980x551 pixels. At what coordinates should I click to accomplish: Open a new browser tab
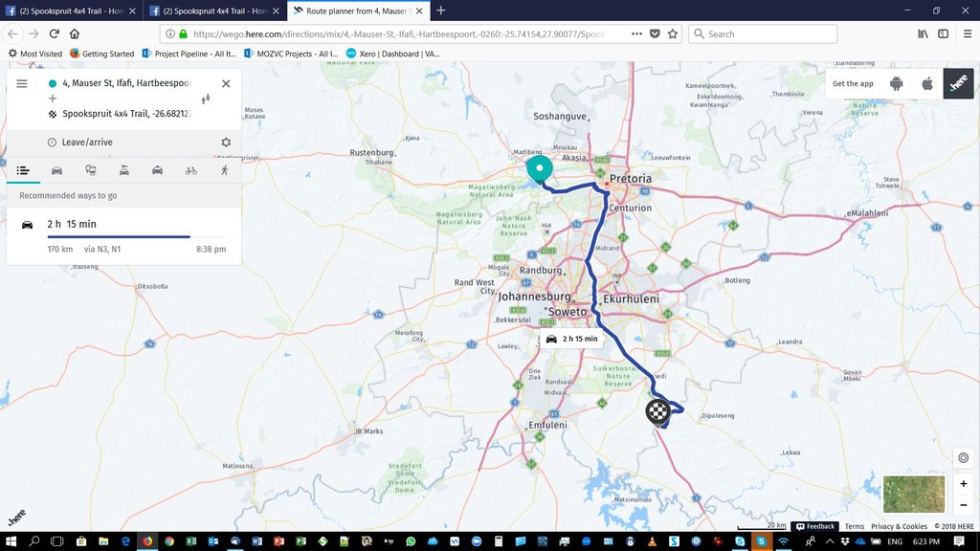click(x=440, y=10)
